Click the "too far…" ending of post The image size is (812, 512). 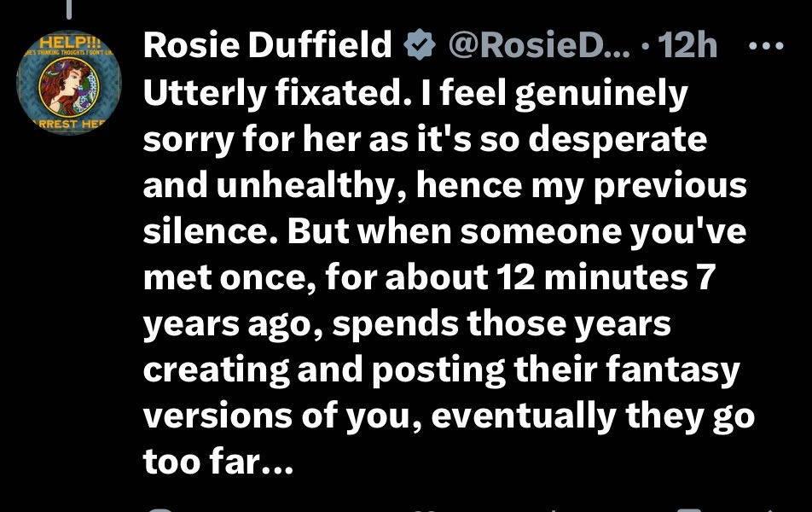click(x=217, y=462)
